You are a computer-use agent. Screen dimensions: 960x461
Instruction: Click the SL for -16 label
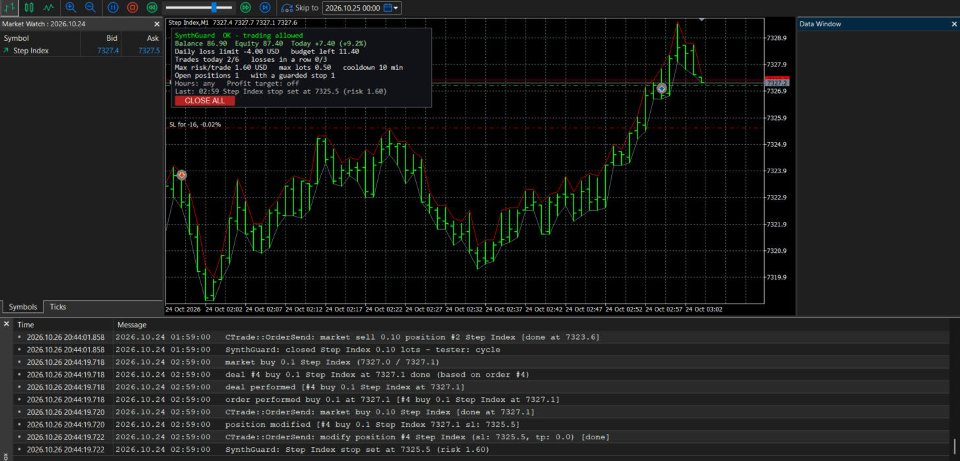pyautogui.click(x=195, y=124)
